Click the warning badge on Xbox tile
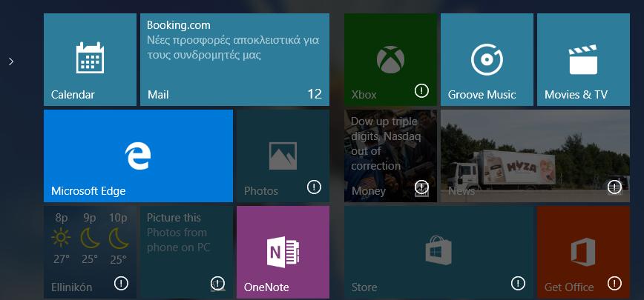Screen dimensions: 644x300 (421, 91)
